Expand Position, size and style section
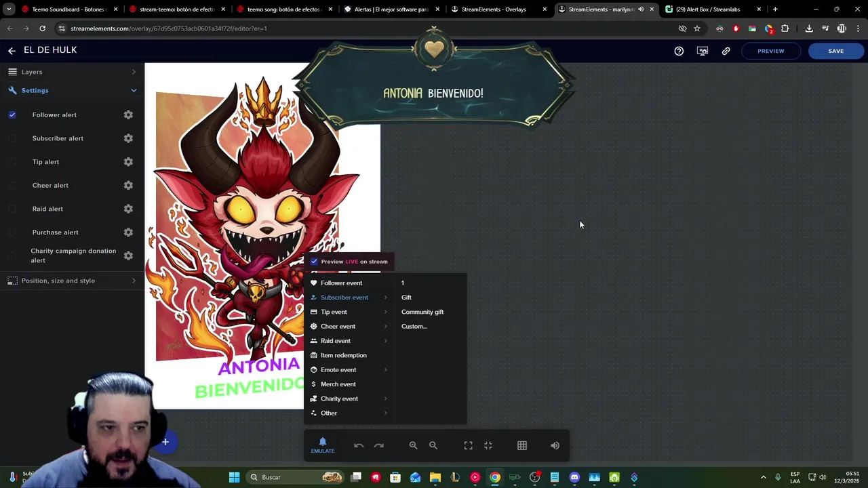 pos(72,281)
